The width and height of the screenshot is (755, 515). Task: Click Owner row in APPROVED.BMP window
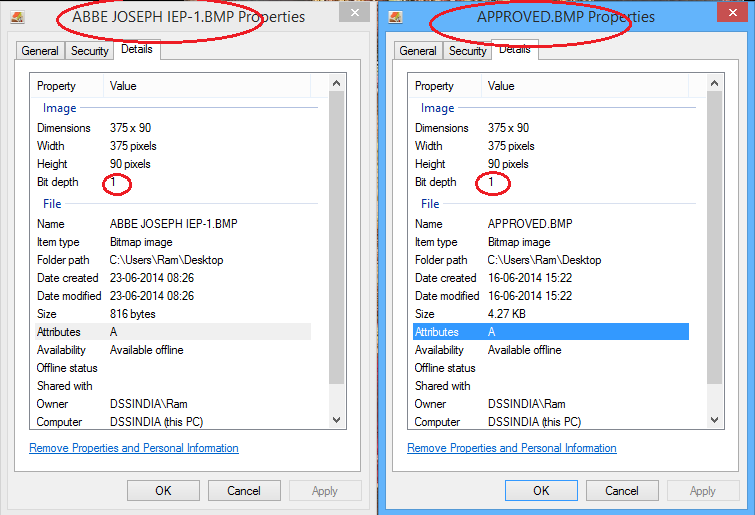pyautogui.click(x=551, y=404)
